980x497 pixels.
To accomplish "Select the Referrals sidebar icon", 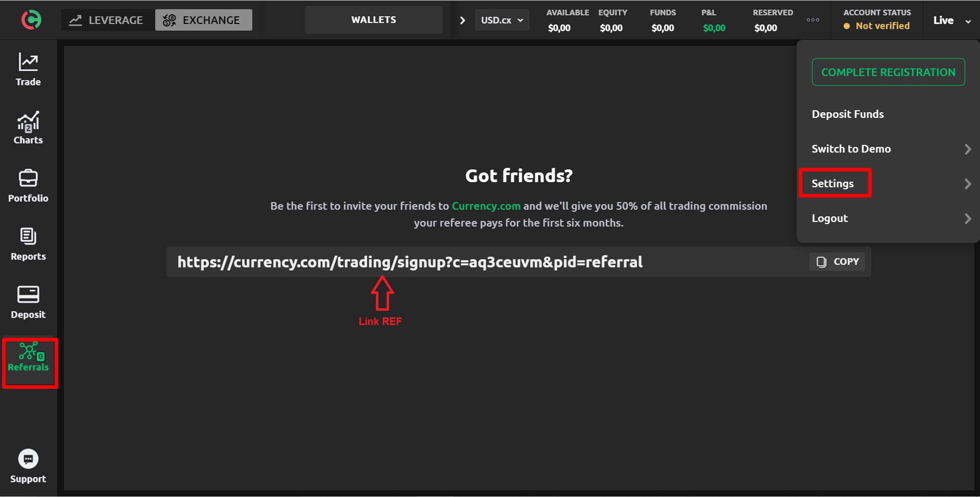I will click(x=28, y=357).
